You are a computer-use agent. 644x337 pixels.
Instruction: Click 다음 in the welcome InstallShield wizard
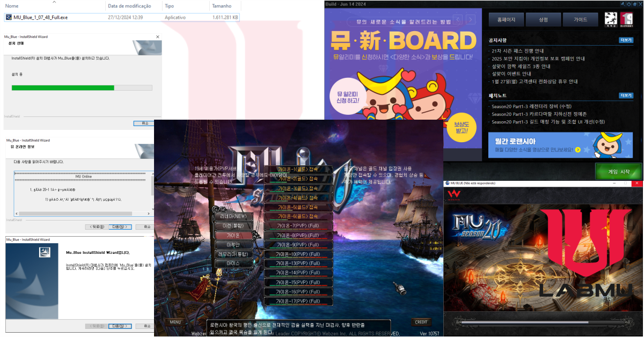pos(120,326)
